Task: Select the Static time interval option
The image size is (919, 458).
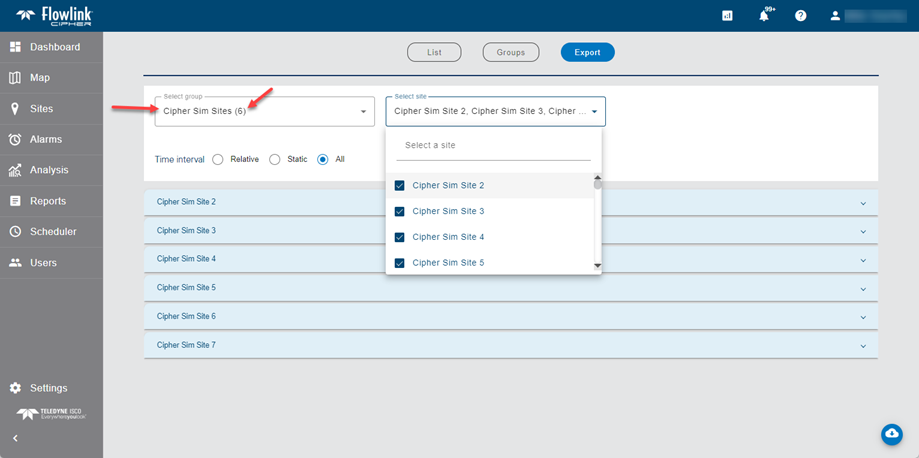Action: (275, 159)
